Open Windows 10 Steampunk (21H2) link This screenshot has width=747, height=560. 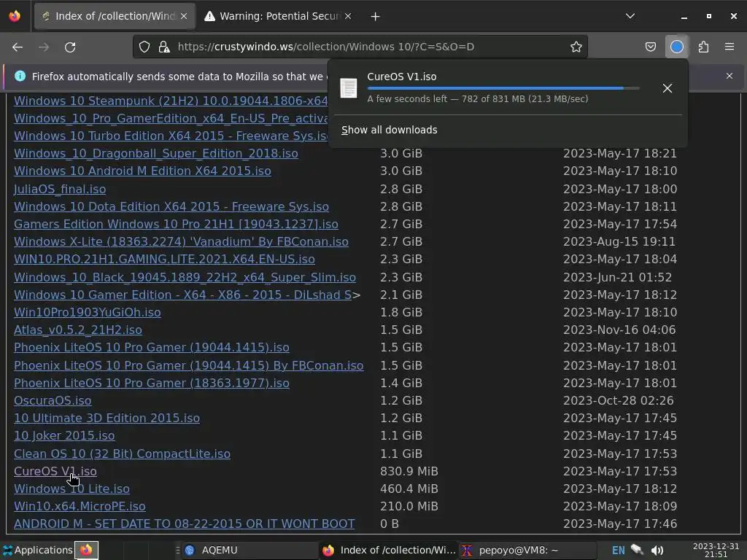pos(171,101)
